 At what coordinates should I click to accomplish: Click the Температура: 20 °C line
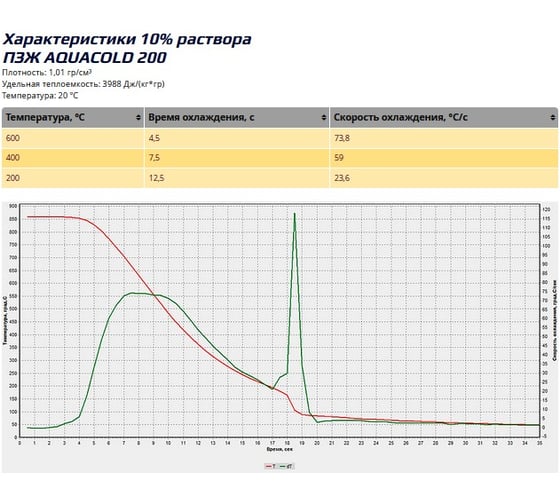40,95
